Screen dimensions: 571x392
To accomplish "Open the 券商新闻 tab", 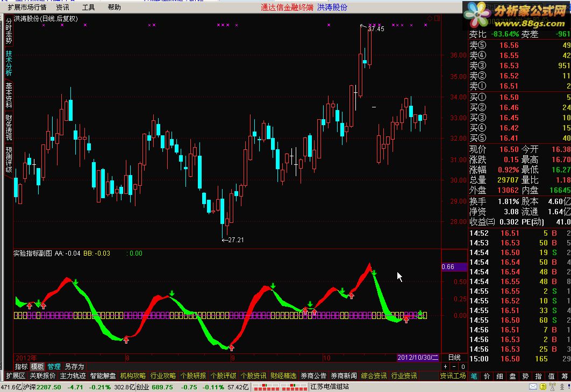I will [x=344, y=376].
